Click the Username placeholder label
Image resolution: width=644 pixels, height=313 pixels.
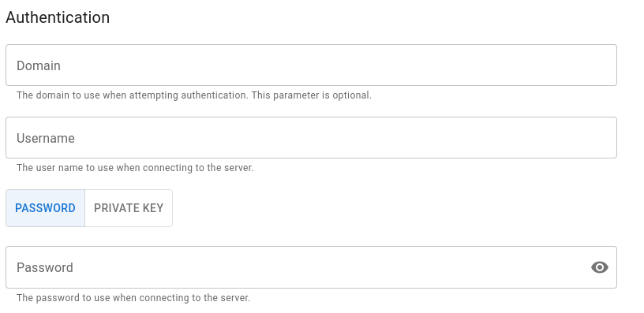46,138
